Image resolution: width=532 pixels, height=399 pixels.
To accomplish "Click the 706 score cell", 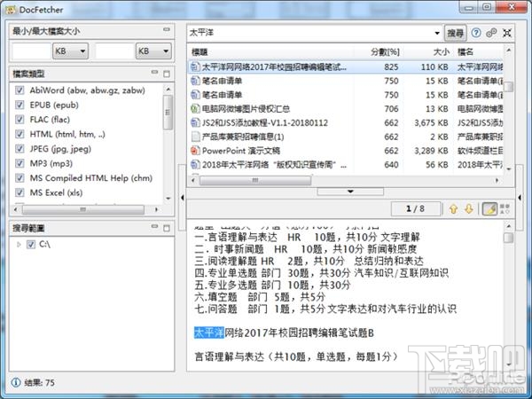I will (391, 109).
